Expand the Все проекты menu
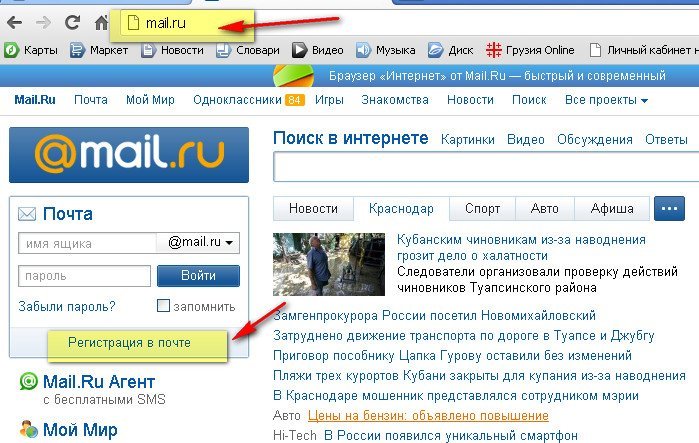The image size is (699, 443). coord(606,100)
